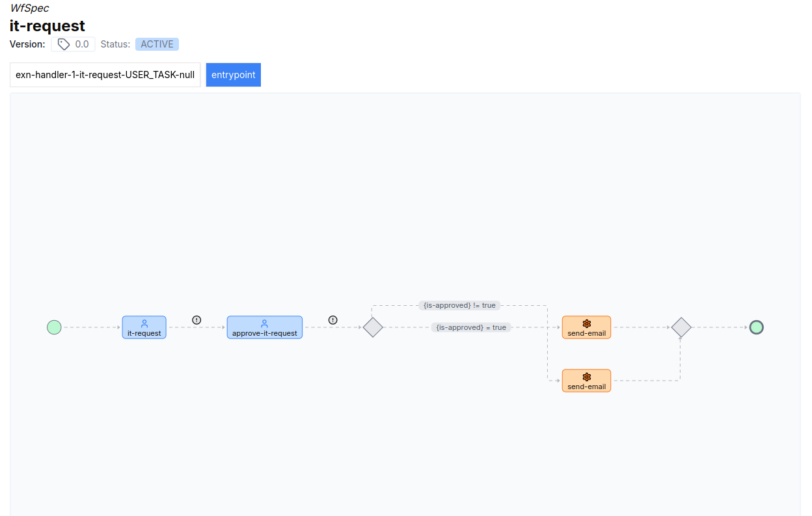Select the user icon on approve-it-request node

pos(264,322)
